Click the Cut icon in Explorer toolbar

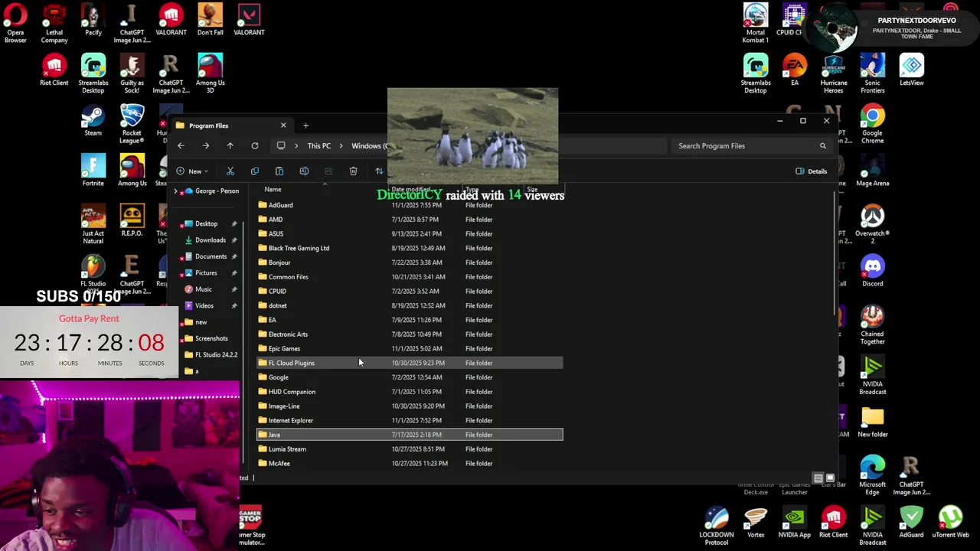point(230,171)
